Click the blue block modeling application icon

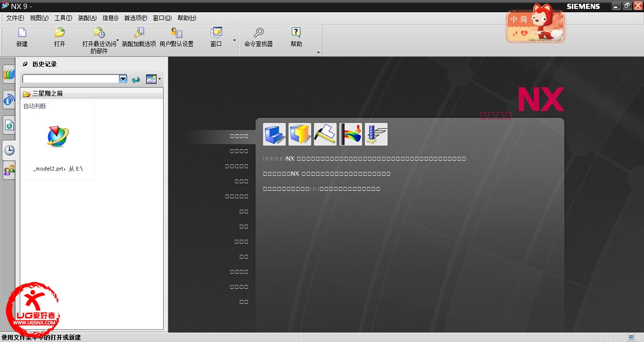[x=274, y=134]
